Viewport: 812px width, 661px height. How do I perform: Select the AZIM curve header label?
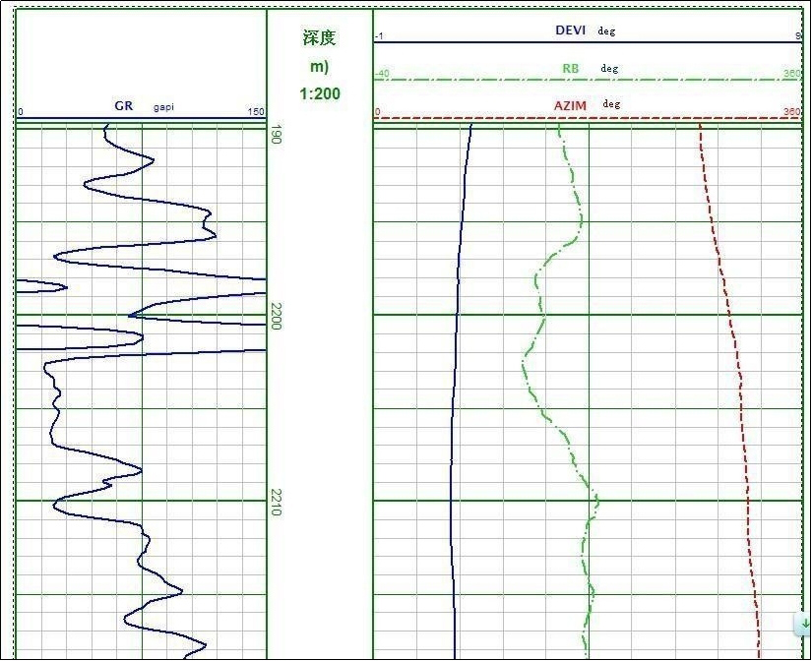tap(570, 105)
